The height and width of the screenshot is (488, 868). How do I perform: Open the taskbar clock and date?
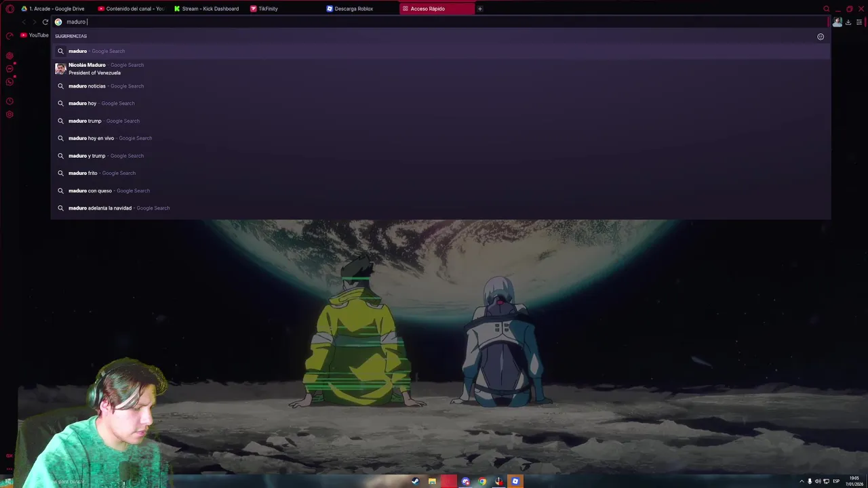tap(854, 481)
